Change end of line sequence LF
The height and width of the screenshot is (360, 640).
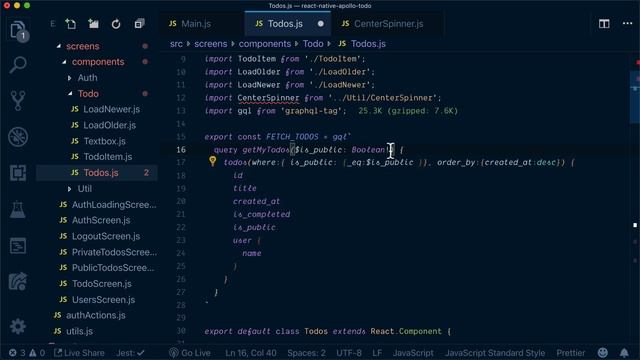pos(377,353)
